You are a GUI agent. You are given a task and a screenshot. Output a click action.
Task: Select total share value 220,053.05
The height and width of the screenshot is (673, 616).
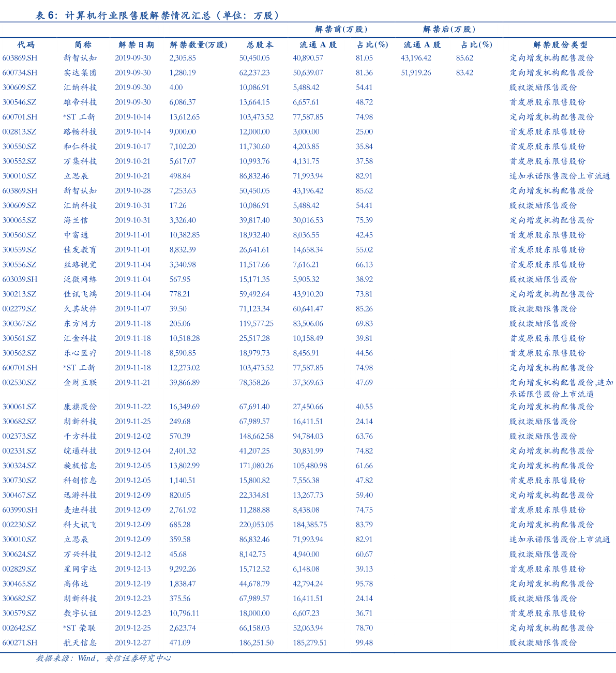[x=256, y=525]
